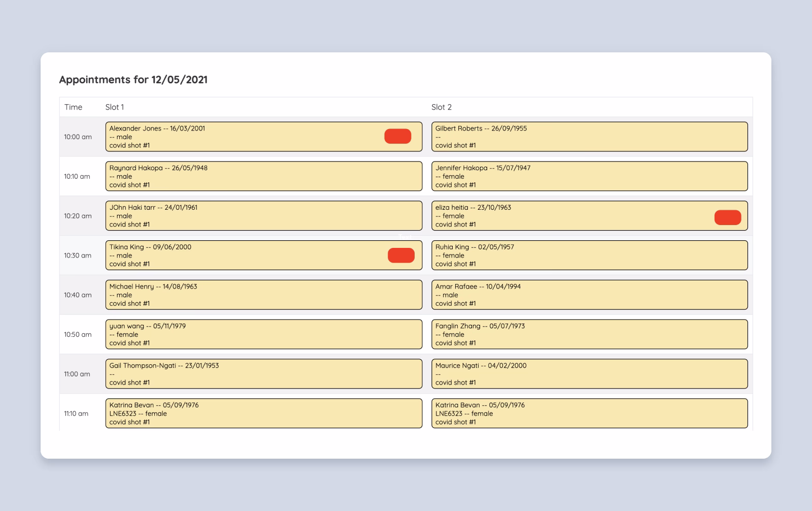
Task: Click the Appointments for 12/05/2021 heading
Action: (x=133, y=80)
